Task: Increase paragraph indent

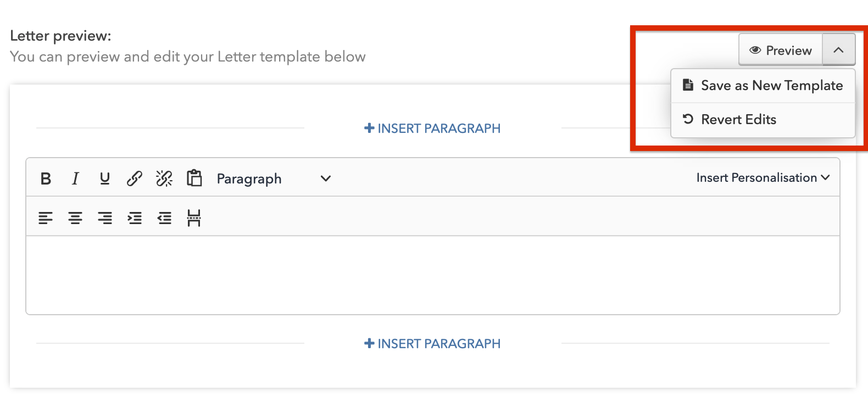Action: tap(135, 218)
